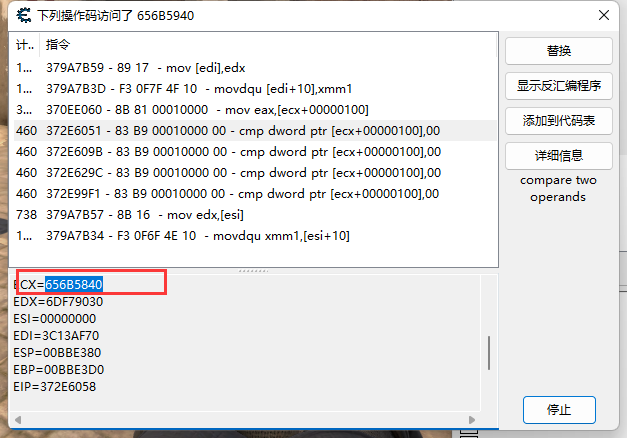
Task: Select row 379A7B3D movdqu [edi+10],xmm1
Action: (x=255, y=89)
